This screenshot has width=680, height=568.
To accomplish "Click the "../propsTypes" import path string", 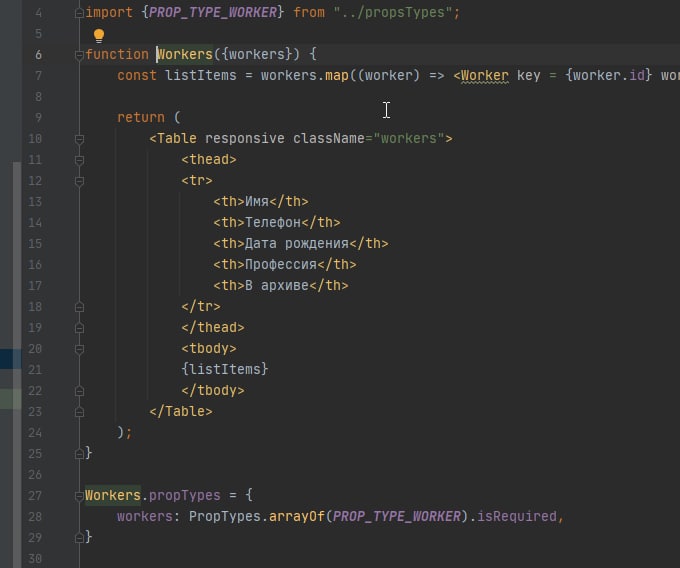I will [x=393, y=13].
